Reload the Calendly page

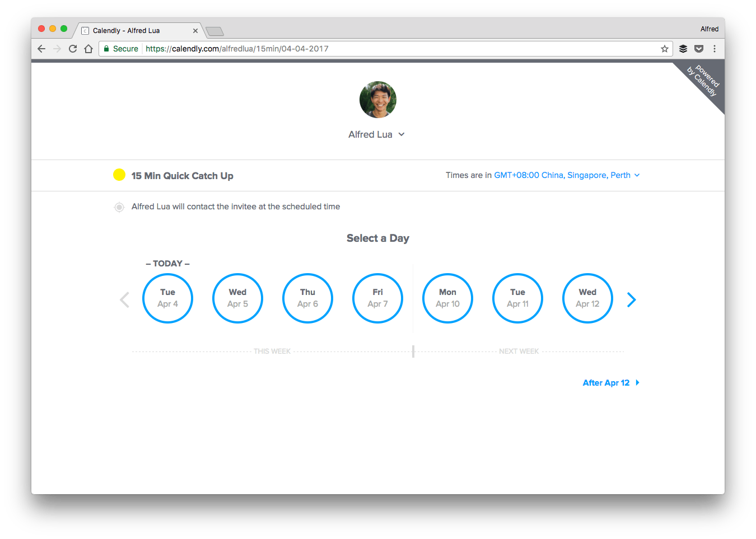click(73, 49)
